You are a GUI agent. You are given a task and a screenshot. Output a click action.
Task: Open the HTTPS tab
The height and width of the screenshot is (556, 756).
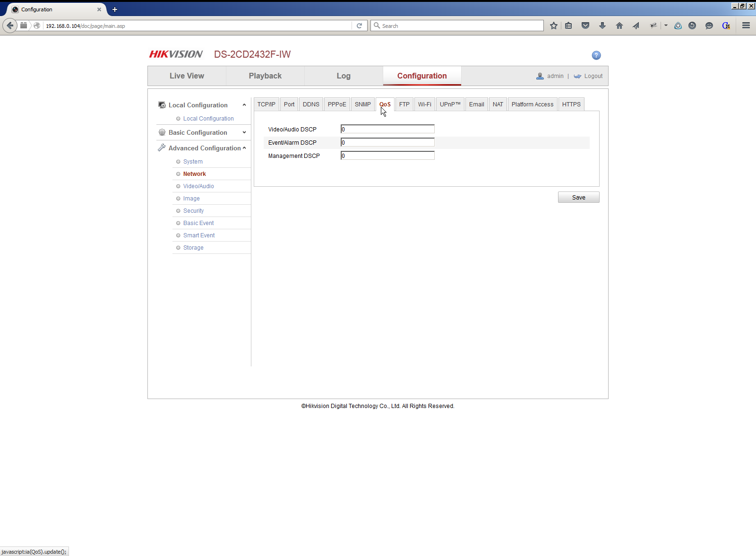[571, 104]
